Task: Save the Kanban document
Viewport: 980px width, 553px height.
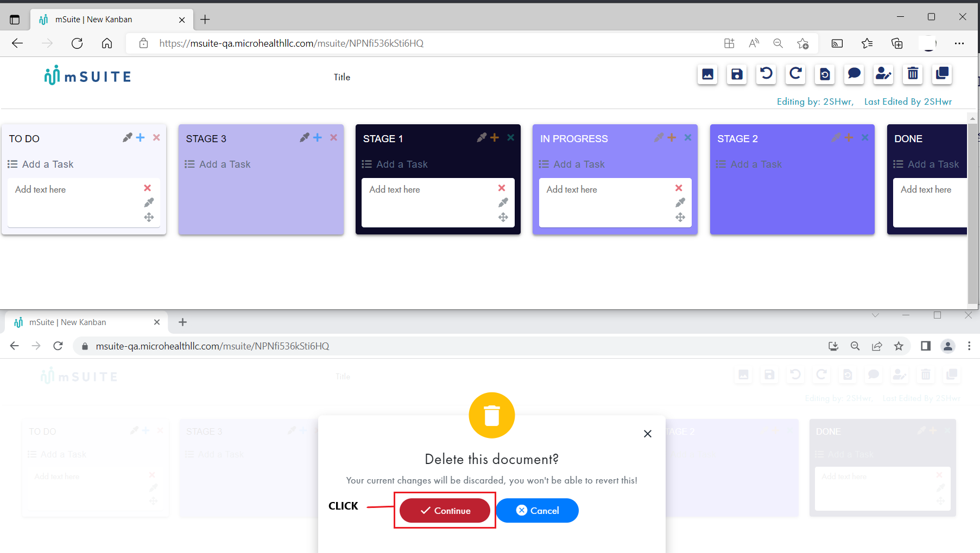Action: [x=736, y=74]
